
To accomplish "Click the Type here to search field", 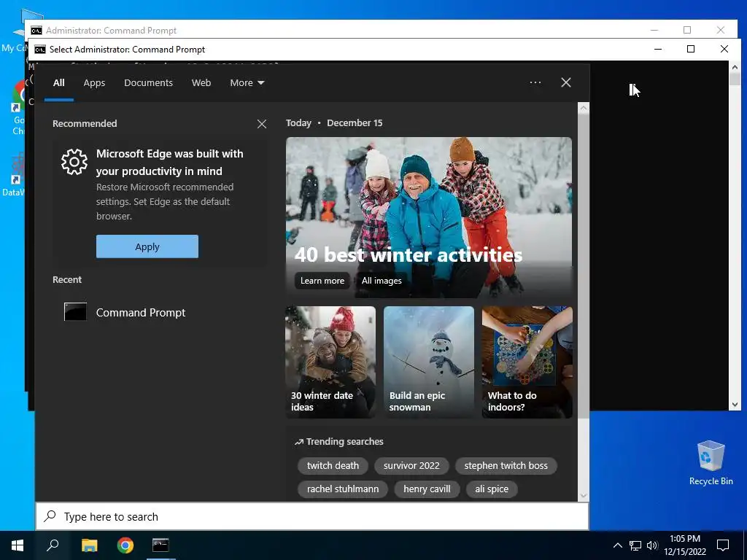I will [312, 517].
